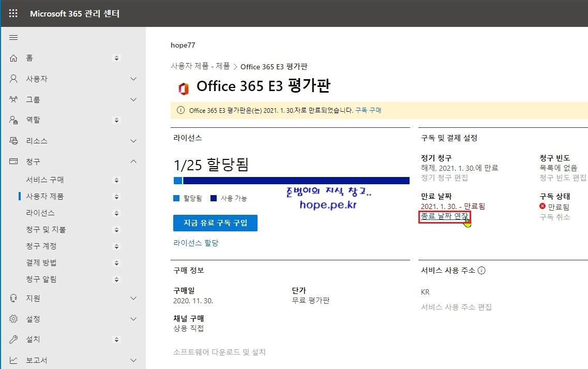Click the 지원 headset icon
The image size is (588, 369).
[x=13, y=298]
